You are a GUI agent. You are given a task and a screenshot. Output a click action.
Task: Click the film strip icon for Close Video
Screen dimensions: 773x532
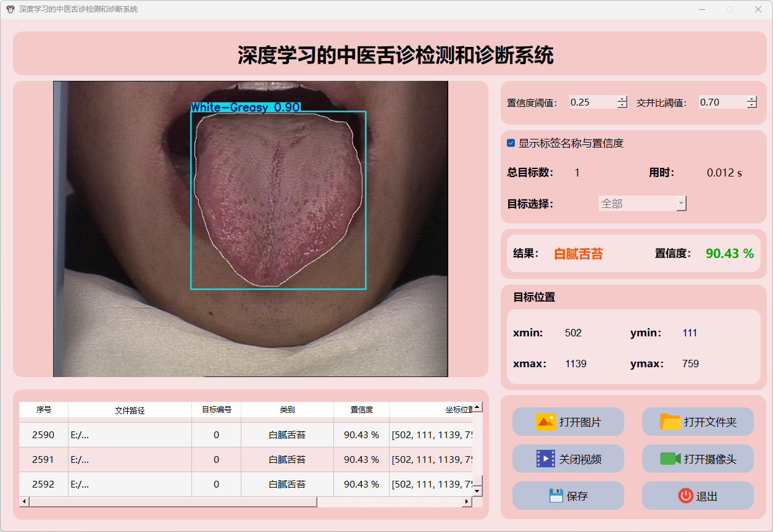pyautogui.click(x=546, y=459)
